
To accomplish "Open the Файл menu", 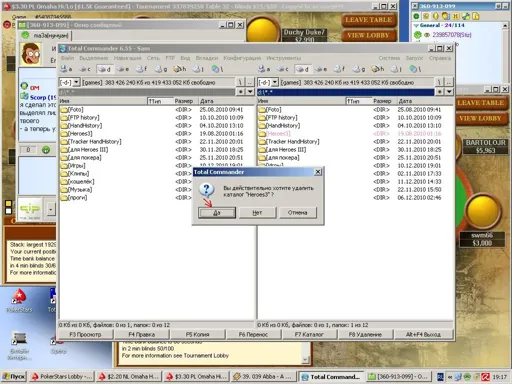I will (67, 58).
